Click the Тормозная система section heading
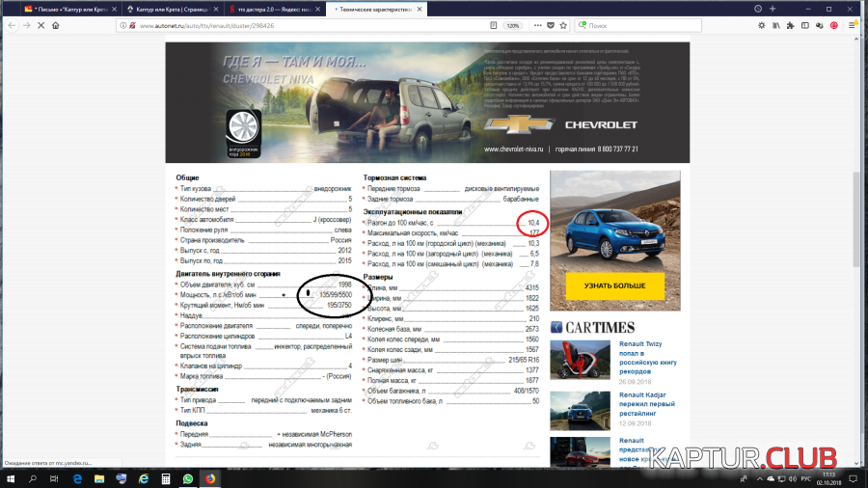This screenshot has height=488, width=868. click(x=394, y=177)
